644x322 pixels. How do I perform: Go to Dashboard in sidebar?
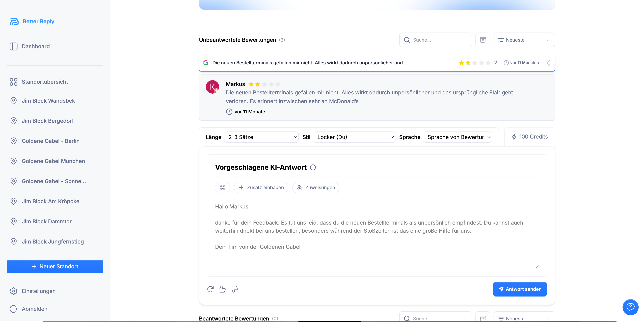[x=36, y=46]
